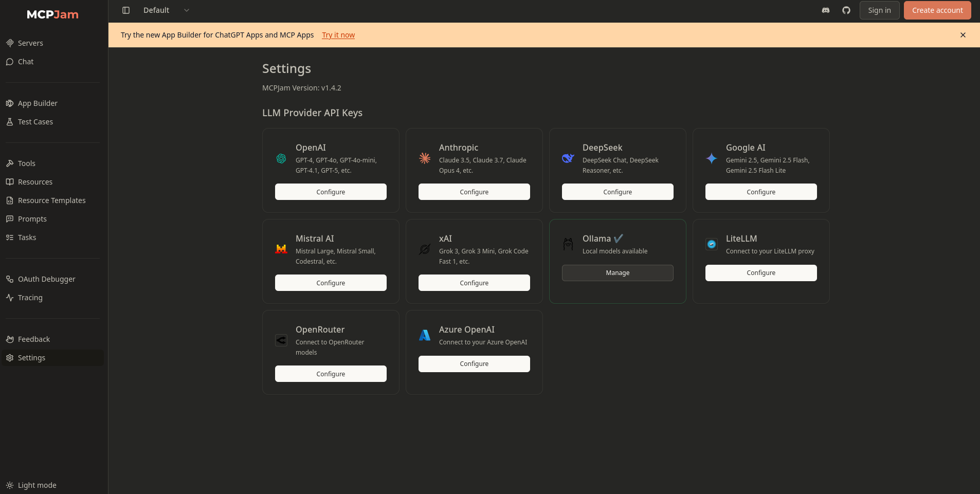Click Create account button
Viewport: 980px width, 494px height.
(x=937, y=10)
